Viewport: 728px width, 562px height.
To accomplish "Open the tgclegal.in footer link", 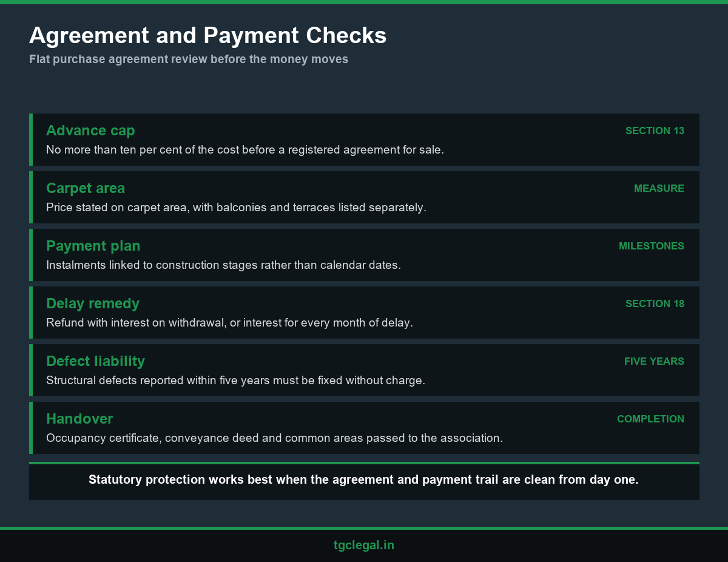I will coord(364,545).
